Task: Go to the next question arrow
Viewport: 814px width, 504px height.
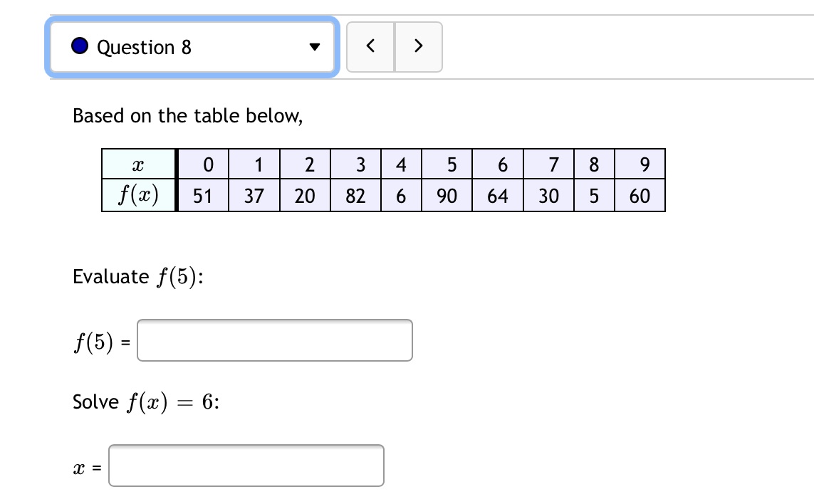Action: [419, 47]
